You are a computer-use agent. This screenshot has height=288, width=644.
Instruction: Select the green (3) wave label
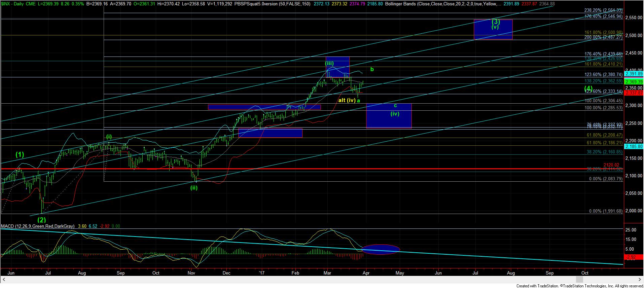(496, 22)
